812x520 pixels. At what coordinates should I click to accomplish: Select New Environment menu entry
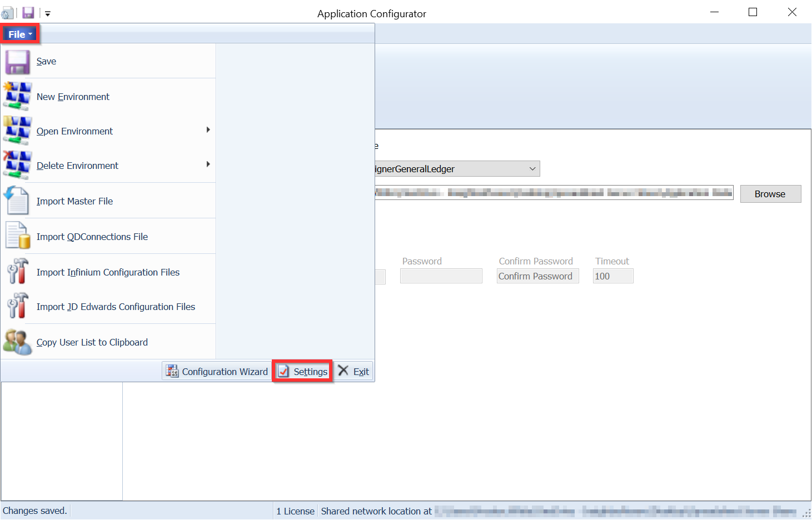click(x=108, y=97)
